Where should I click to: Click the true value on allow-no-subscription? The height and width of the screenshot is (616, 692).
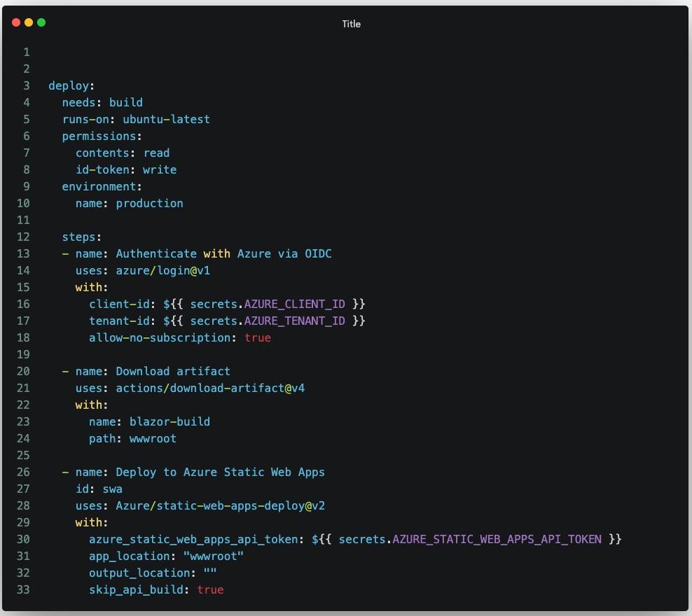(258, 337)
